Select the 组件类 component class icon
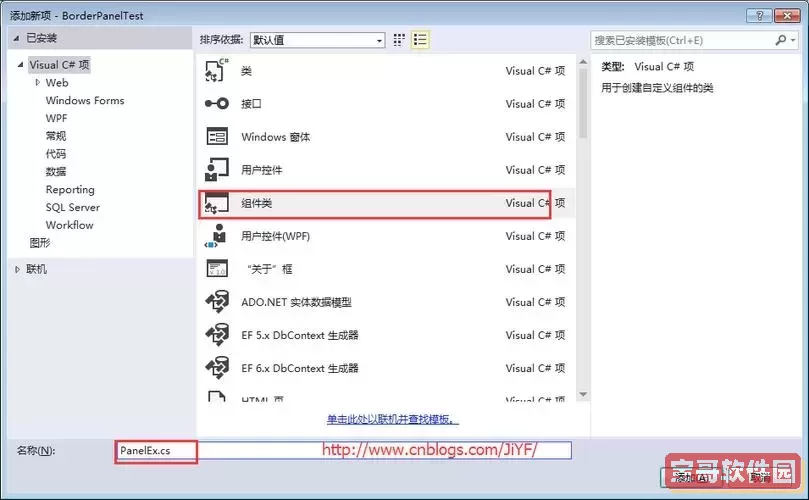809x500 pixels. coord(217,203)
